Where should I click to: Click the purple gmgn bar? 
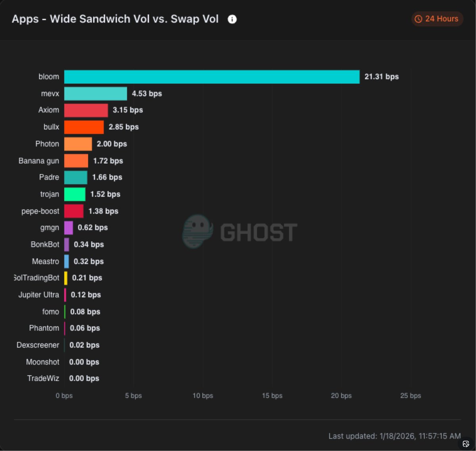[x=69, y=228]
